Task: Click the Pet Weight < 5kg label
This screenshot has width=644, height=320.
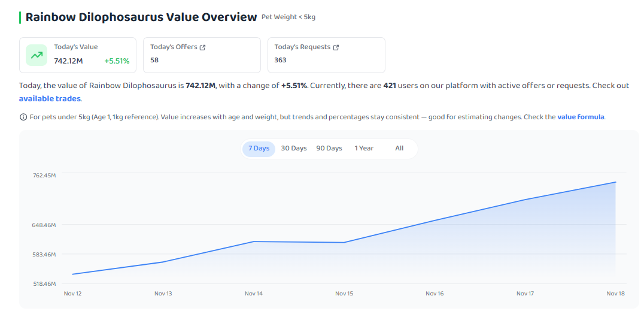Action: click(288, 17)
